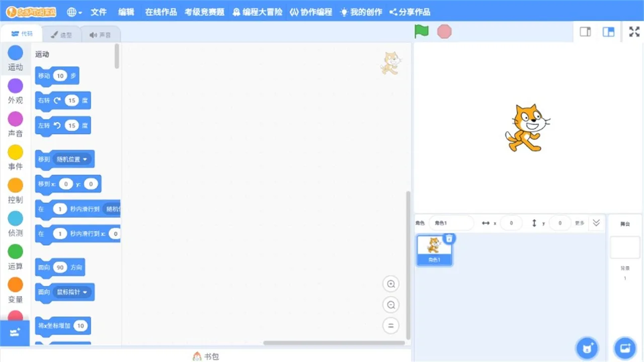Viewport: 644px width, 362px height.
Task: Click the delete badge on 角色1 sprite
Action: click(449, 239)
